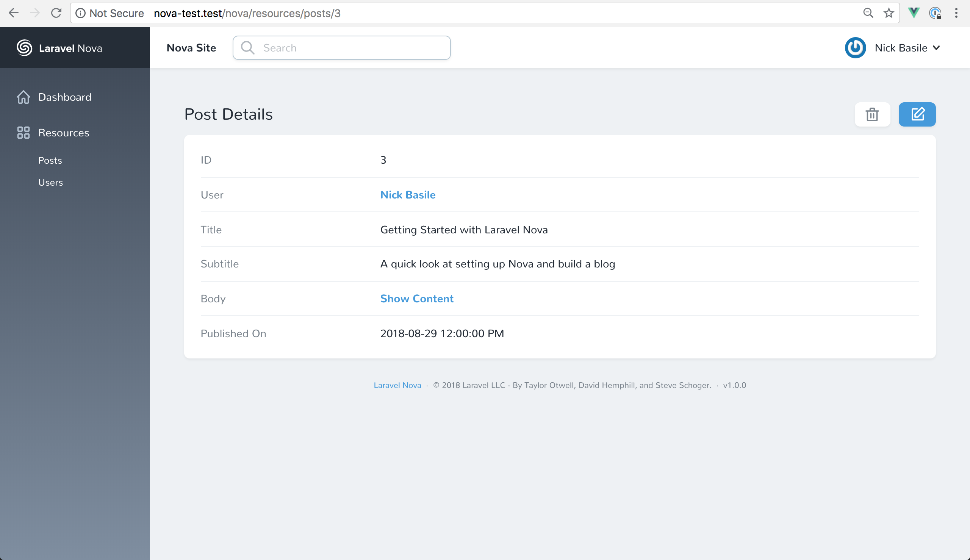Click the 2018 Laravel LLC copyright text
Image resolution: width=970 pixels, height=560 pixels.
(x=572, y=385)
